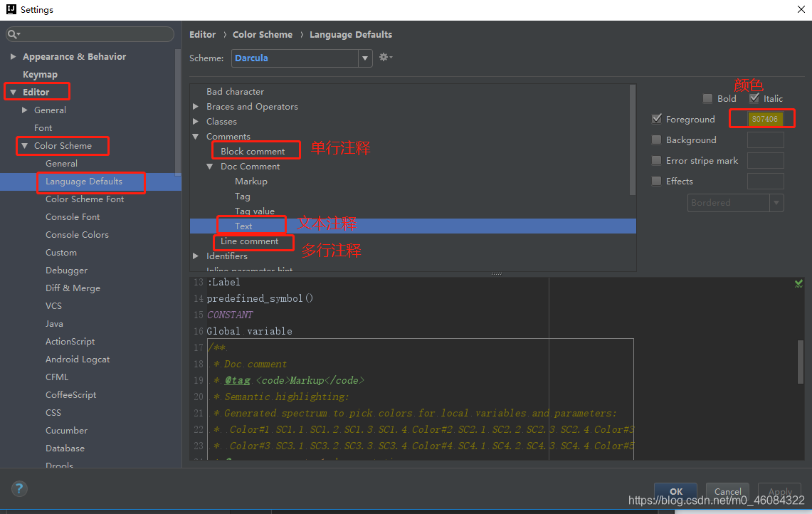
Task: Expand the General node under Editor
Action: pos(24,110)
